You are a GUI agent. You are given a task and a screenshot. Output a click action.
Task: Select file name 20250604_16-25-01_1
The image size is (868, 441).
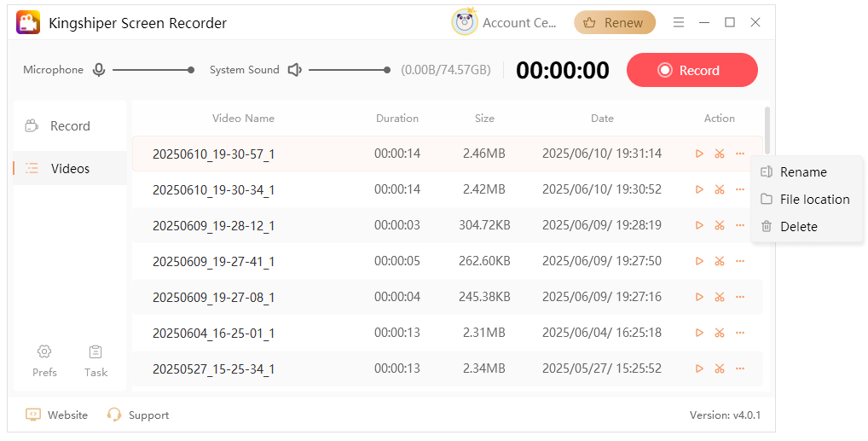click(x=213, y=334)
